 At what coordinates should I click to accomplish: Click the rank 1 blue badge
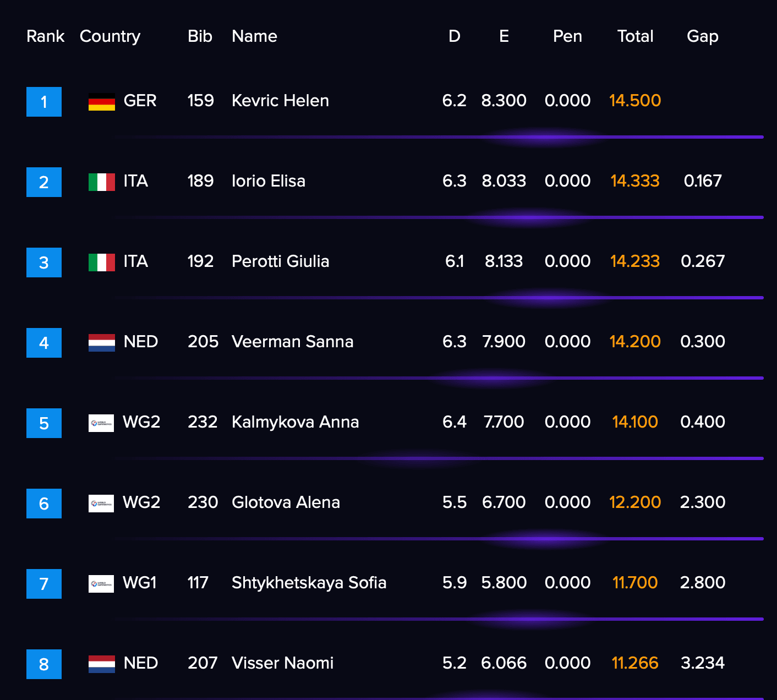pos(44,102)
